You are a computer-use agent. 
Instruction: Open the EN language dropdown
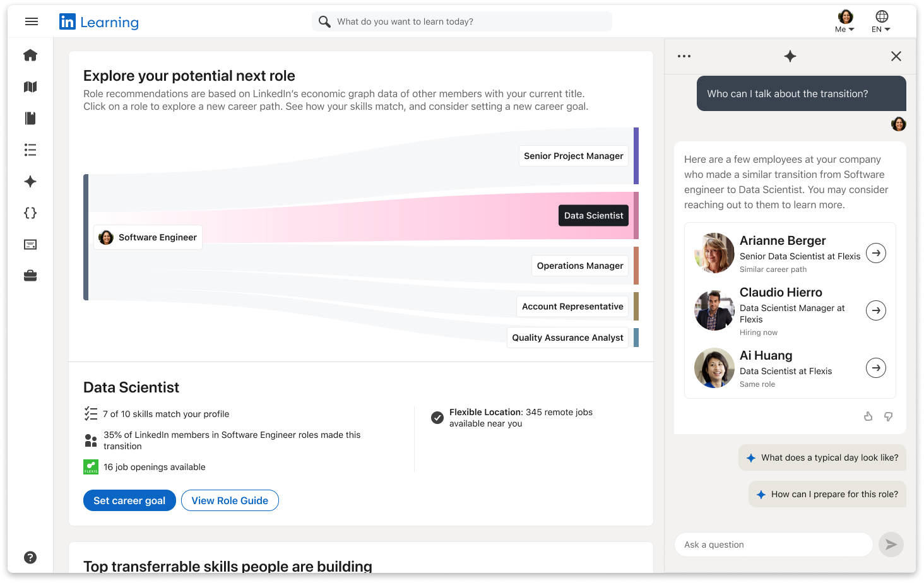coord(881,22)
